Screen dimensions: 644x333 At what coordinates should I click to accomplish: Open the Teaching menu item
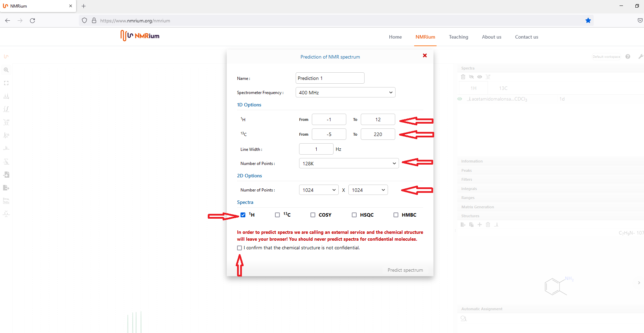pyautogui.click(x=458, y=37)
